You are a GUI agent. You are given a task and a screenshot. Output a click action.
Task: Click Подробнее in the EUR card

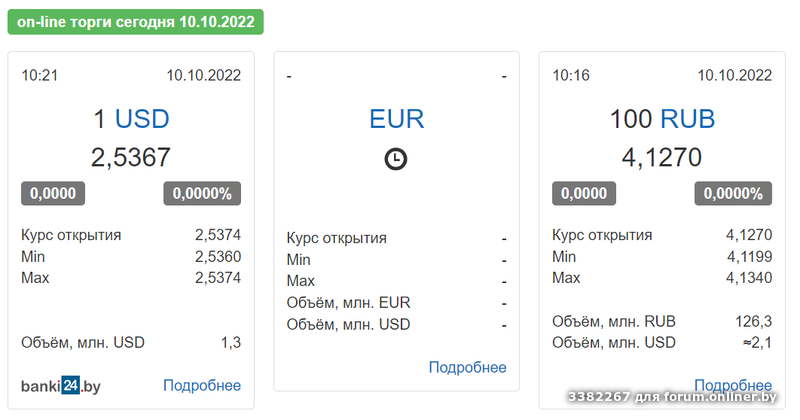tap(467, 367)
